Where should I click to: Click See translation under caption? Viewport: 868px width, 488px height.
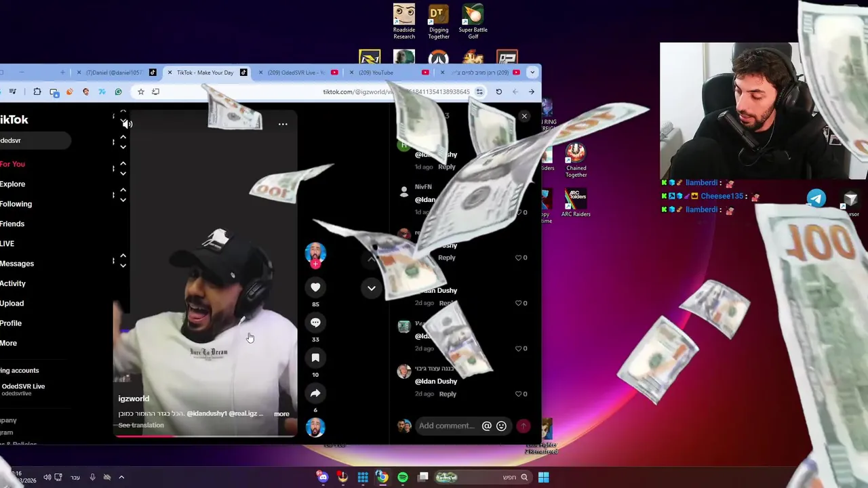point(141,425)
